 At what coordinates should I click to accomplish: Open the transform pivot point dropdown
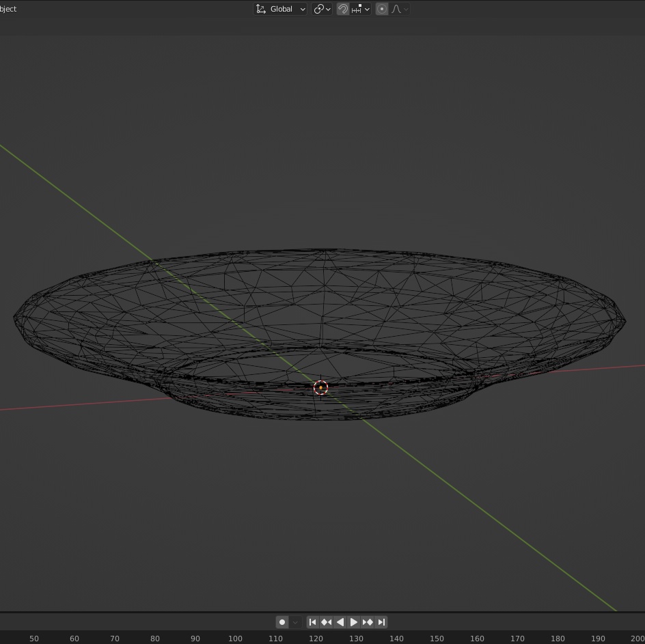point(322,9)
